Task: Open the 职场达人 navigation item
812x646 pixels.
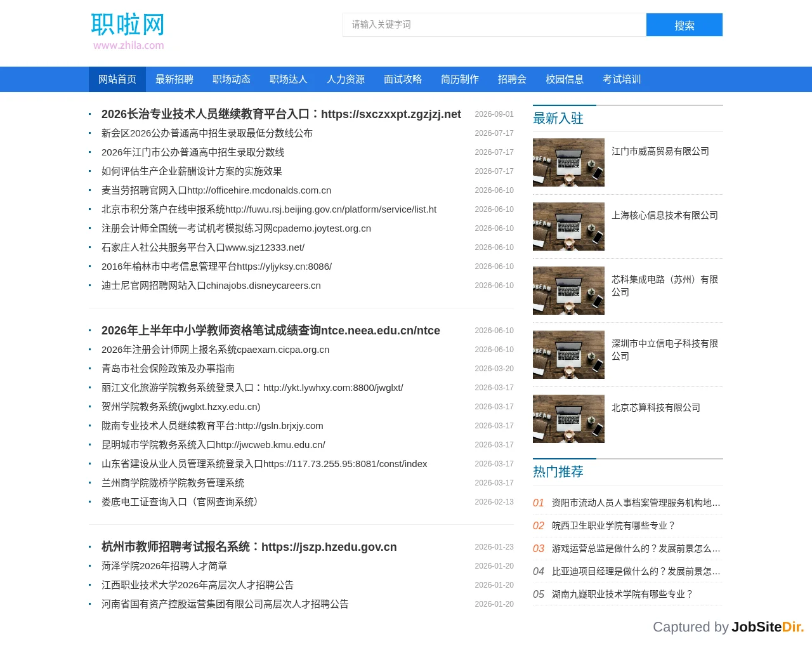Action: point(289,79)
